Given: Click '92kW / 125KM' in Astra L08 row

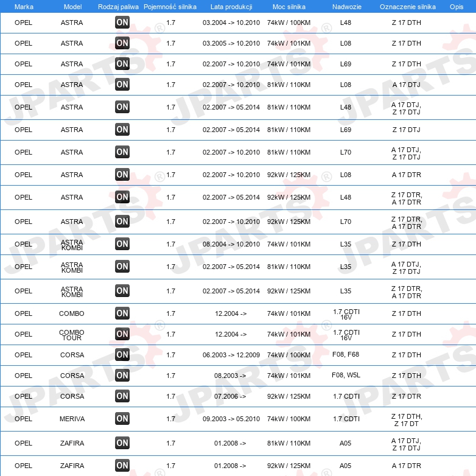Looking at the screenshot, I should (x=289, y=175).
